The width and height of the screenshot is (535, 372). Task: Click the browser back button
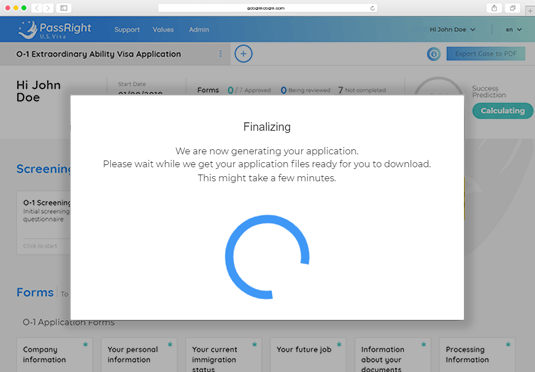point(37,8)
